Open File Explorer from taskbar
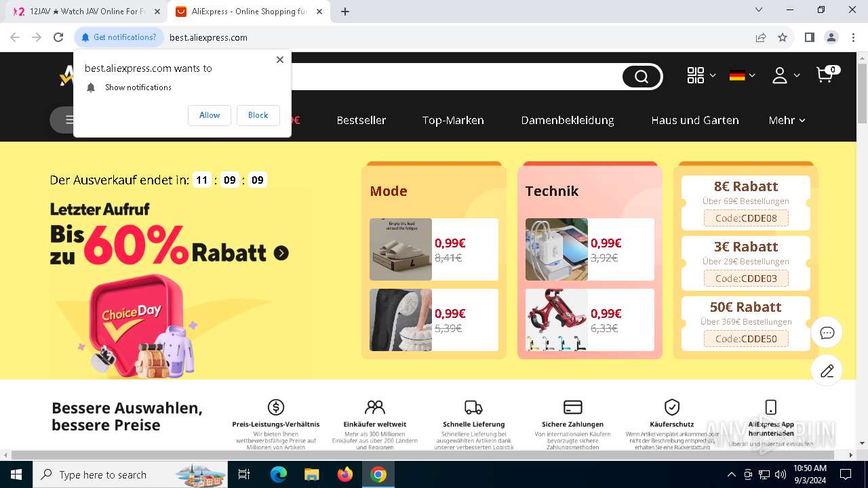 click(312, 474)
